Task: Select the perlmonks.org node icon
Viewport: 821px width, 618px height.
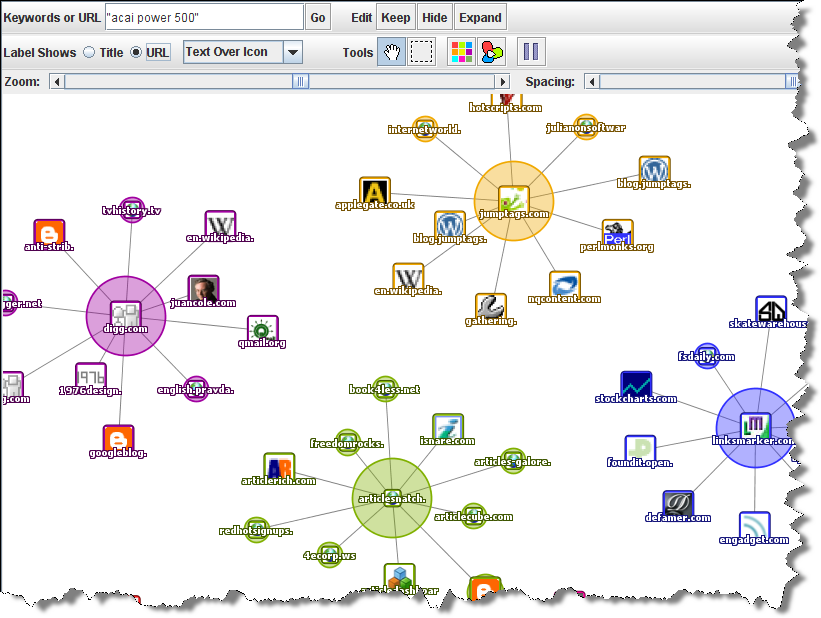Action: coord(618,234)
